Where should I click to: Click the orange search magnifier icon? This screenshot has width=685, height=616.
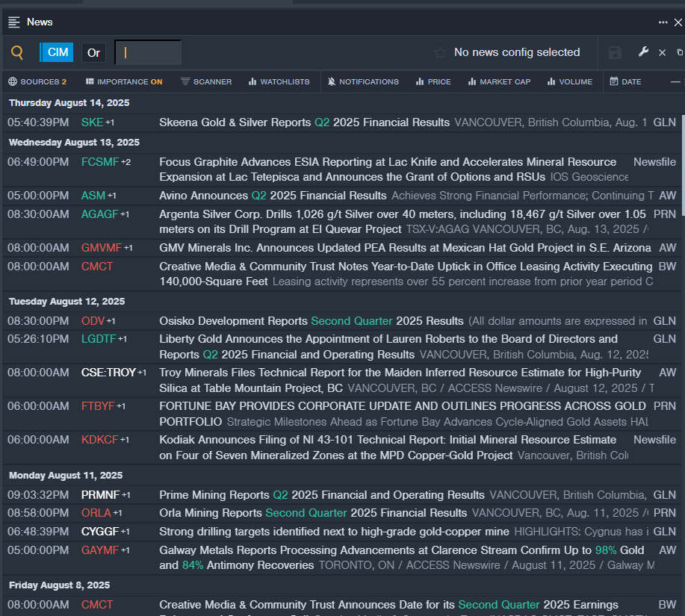click(x=17, y=52)
